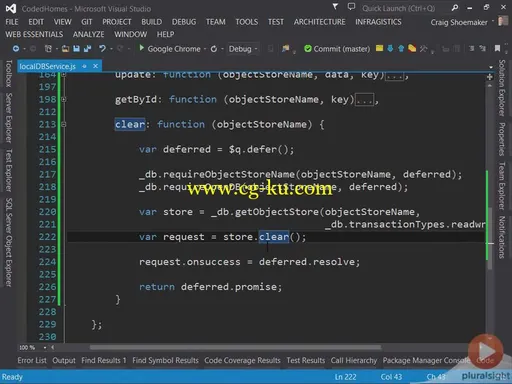The width and height of the screenshot is (512, 384).
Task: Open the editor tab list dropdown arrow
Action: point(491,67)
